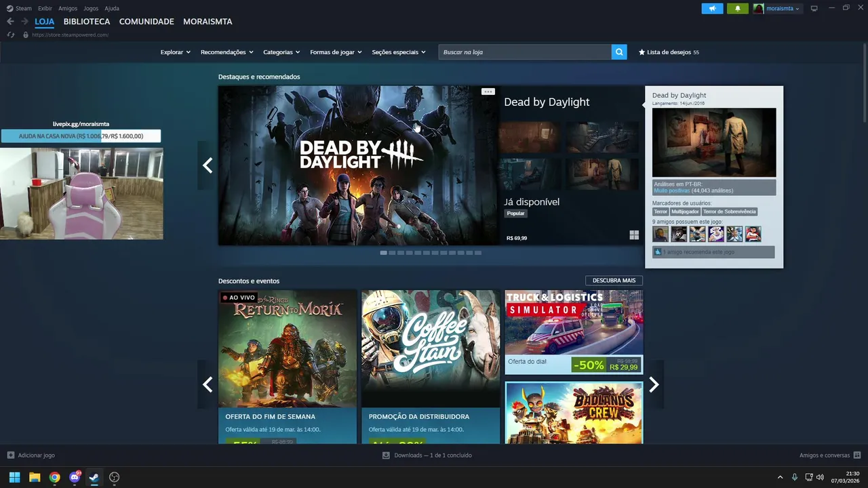Switch to the COMUNIDADE tab
Image resolution: width=868 pixels, height=488 pixels.
point(146,22)
